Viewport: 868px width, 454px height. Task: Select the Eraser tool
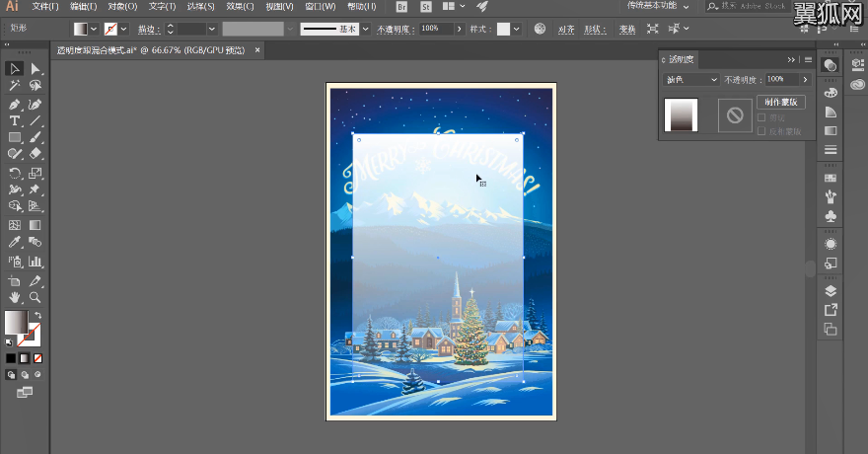[x=35, y=153]
